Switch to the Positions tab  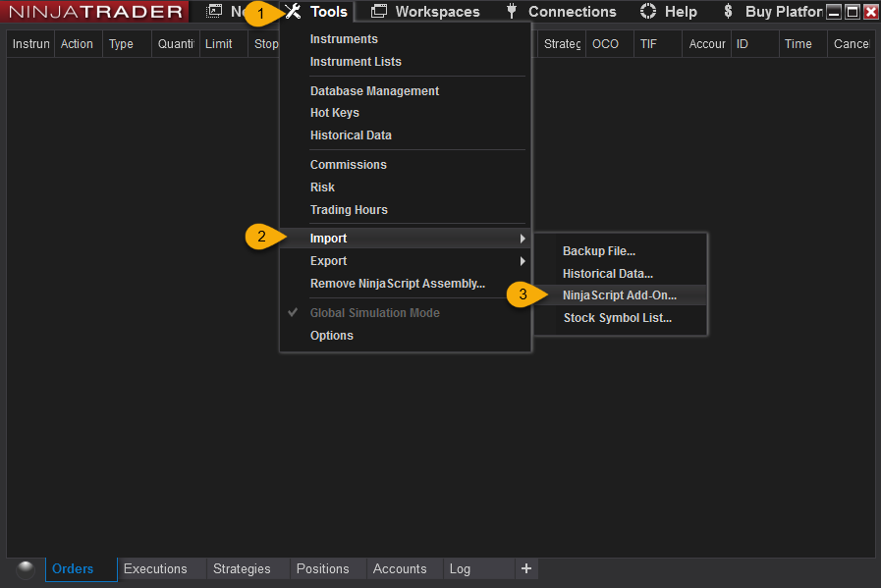click(328, 569)
